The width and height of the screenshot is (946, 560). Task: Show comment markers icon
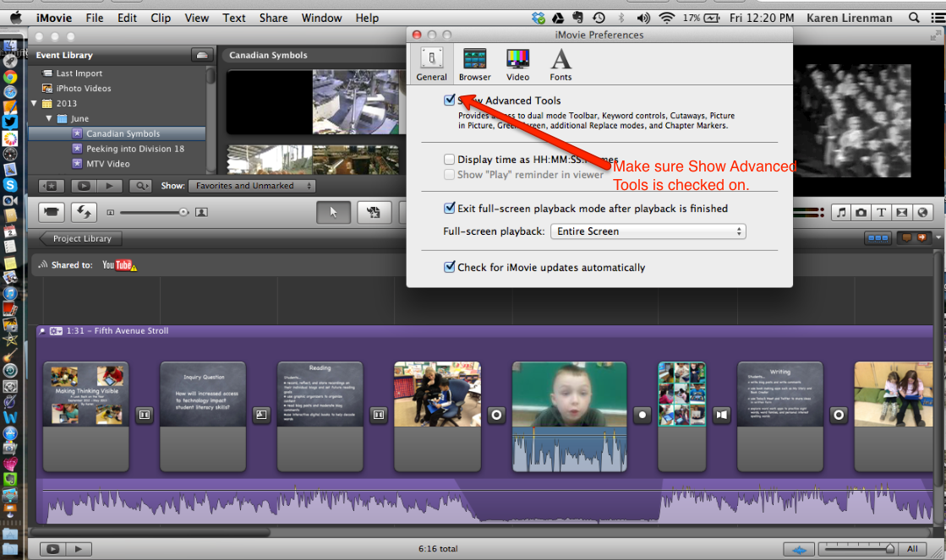pos(906,238)
